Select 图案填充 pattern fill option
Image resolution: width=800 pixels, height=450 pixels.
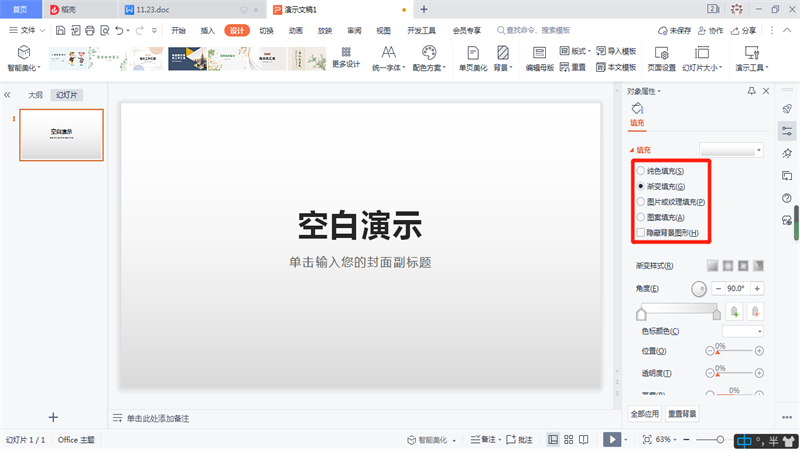point(660,217)
